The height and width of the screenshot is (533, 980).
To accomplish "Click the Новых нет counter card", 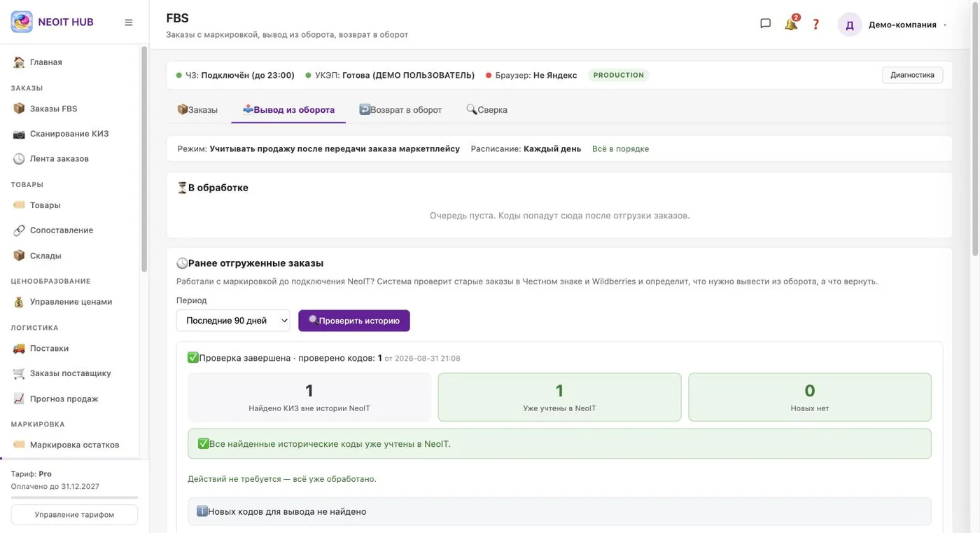I will point(810,397).
